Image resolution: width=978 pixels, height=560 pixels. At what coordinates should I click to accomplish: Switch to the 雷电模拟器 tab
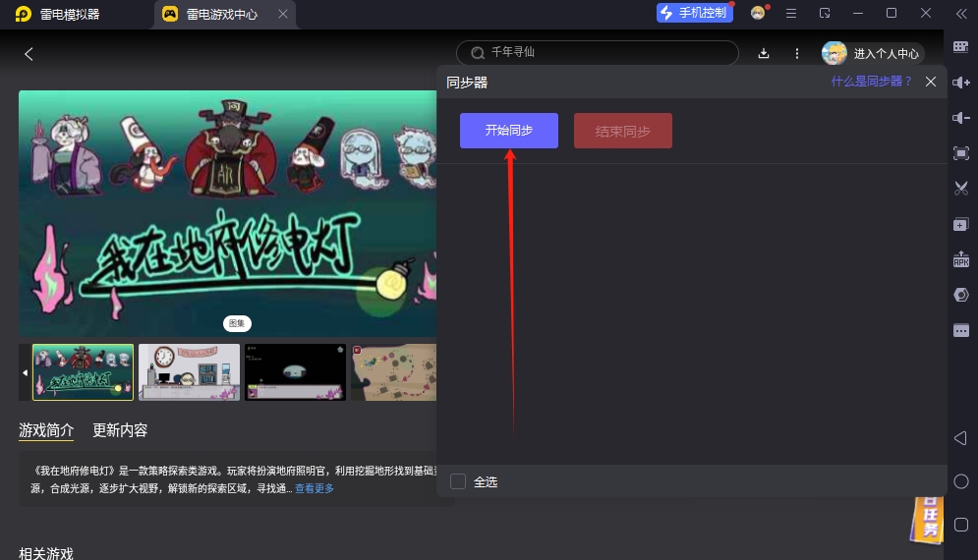tap(57, 15)
